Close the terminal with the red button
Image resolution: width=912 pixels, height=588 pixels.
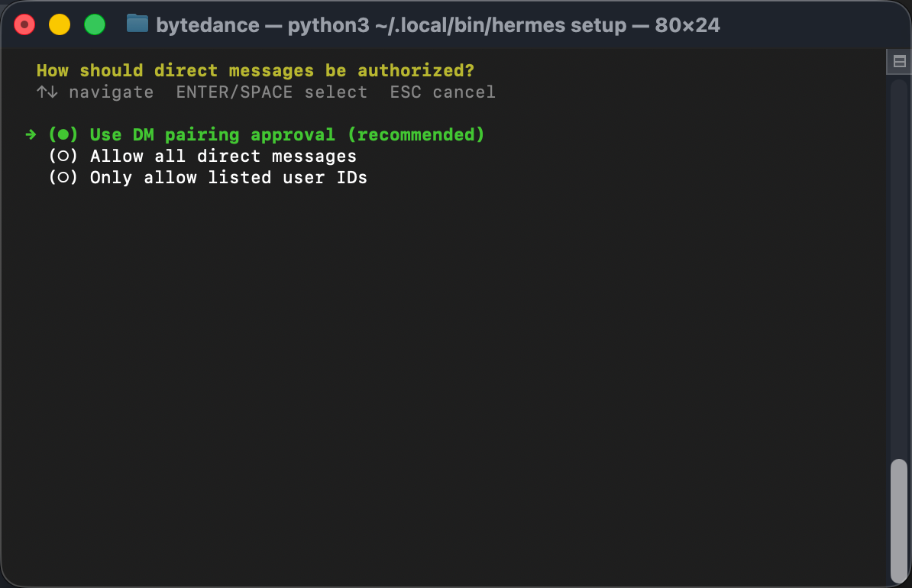click(x=25, y=24)
